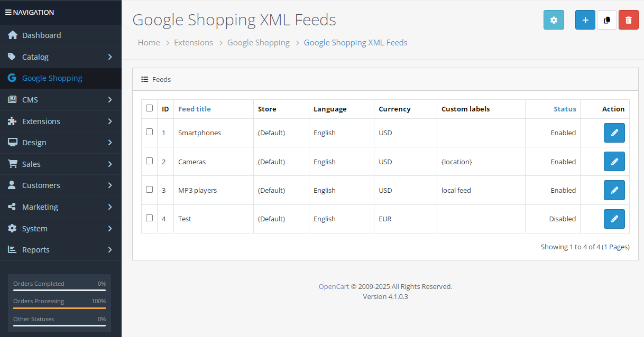Click the Reports bar chart icon

[x=12, y=250]
